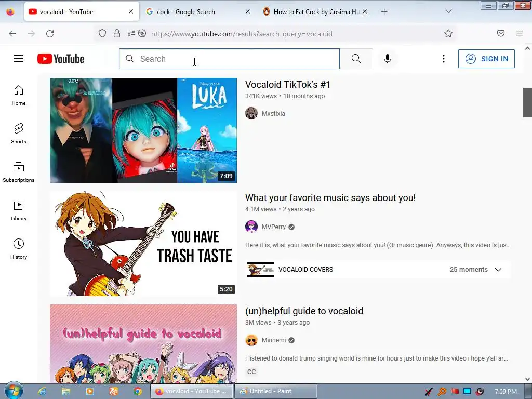Launch Internet Explorer from taskbar
Image resolution: width=532 pixels, height=399 pixels.
point(42,391)
